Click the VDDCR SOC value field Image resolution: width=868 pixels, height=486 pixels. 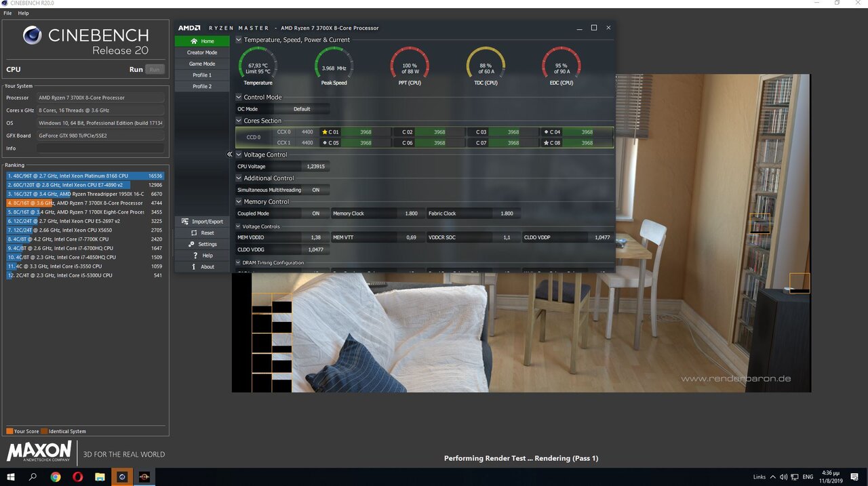point(507,237)
